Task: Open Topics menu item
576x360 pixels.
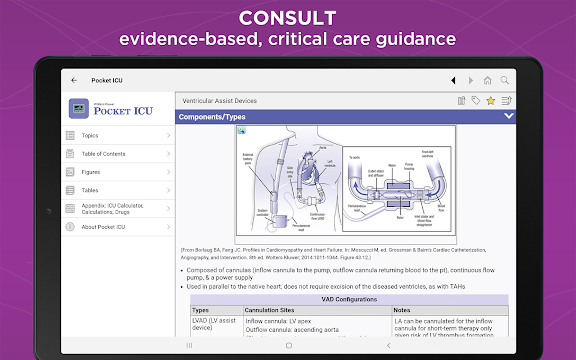Action: coord(118,135)
